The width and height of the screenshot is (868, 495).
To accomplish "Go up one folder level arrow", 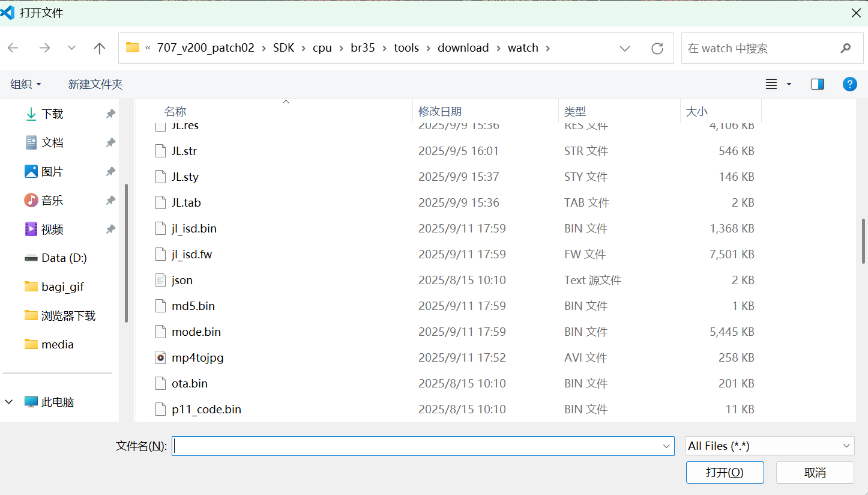I will tap(100, 48).
